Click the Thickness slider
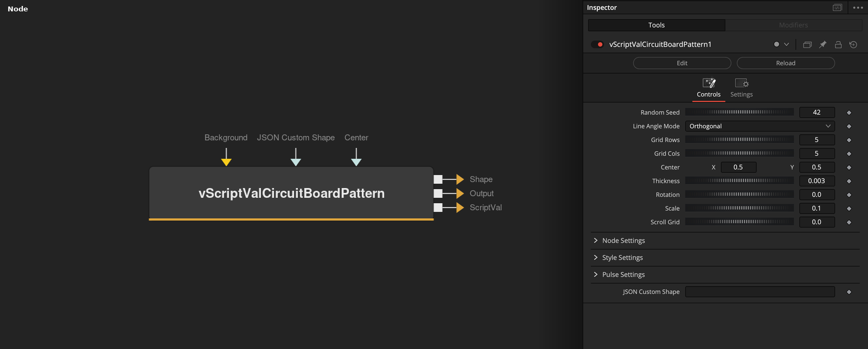This screenshot has width=868, height=349. 739,181
